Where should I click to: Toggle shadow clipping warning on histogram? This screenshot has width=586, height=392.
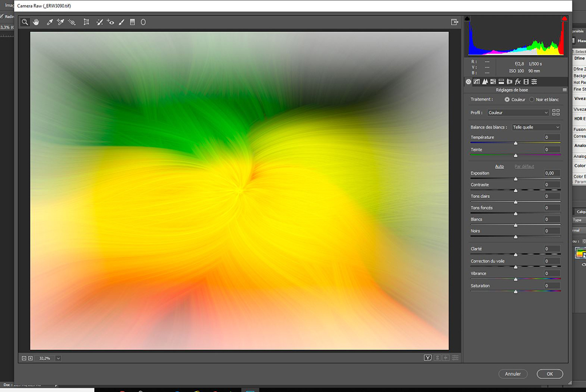pyautogui.click(x=467, y=18)
